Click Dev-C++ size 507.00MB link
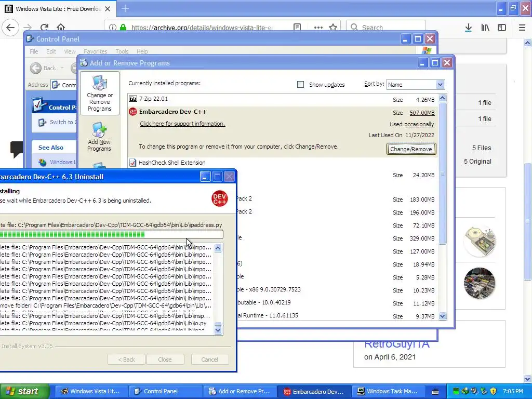This screenshot has width=532, height=399. click(422, 113)
